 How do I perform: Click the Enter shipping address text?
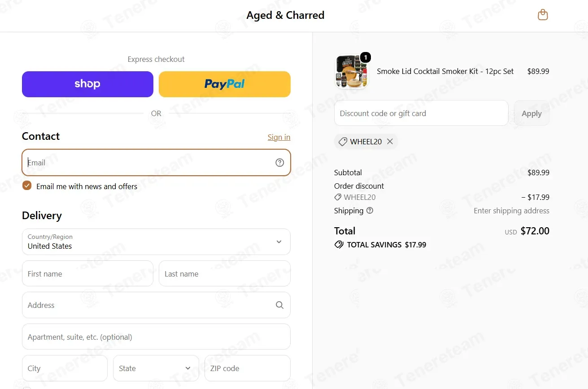tap(511, 211)
